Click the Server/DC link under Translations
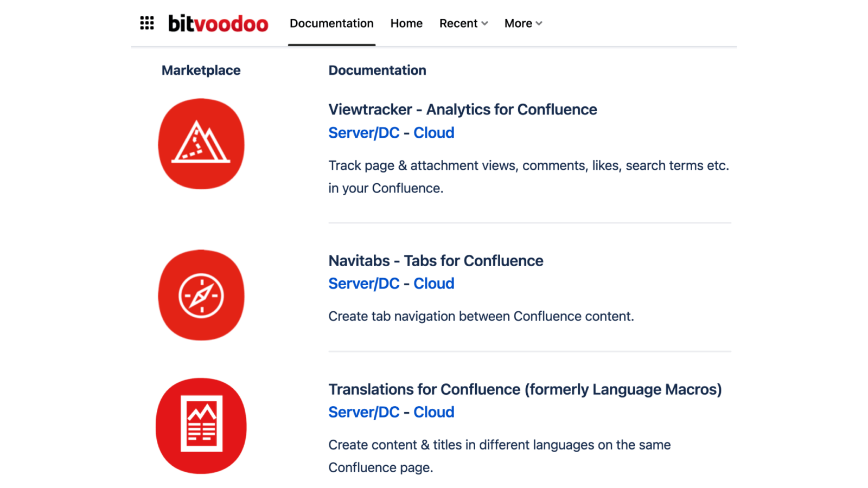Screen dimensions: 868x488 (x=363, y=412)
